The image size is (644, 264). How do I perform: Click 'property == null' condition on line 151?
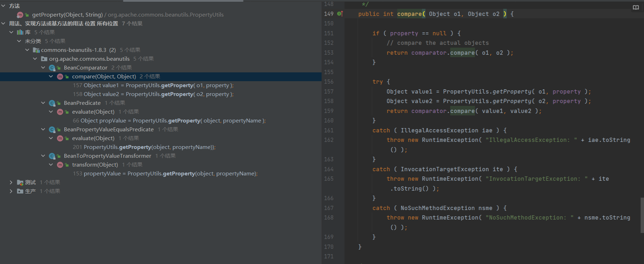point(418,33)
